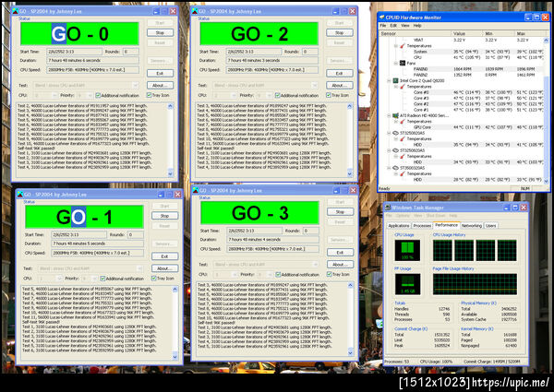Click the Rounds field in GO - 1 window
Screen dimensions: 554x392
[136, 234]
